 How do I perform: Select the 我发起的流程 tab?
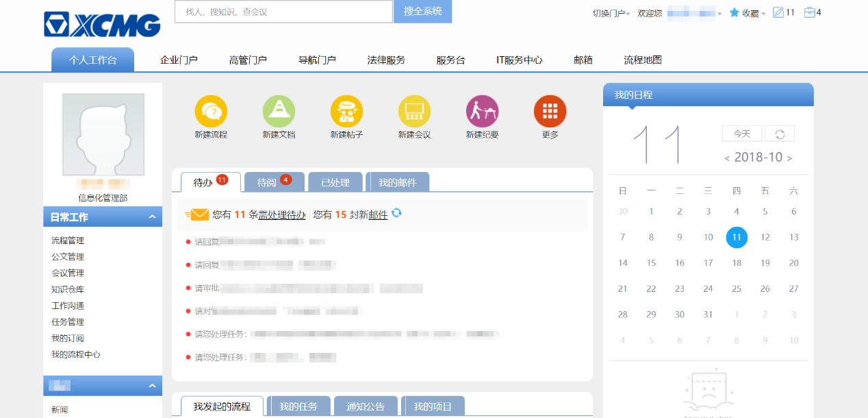(x=222, y=406)
